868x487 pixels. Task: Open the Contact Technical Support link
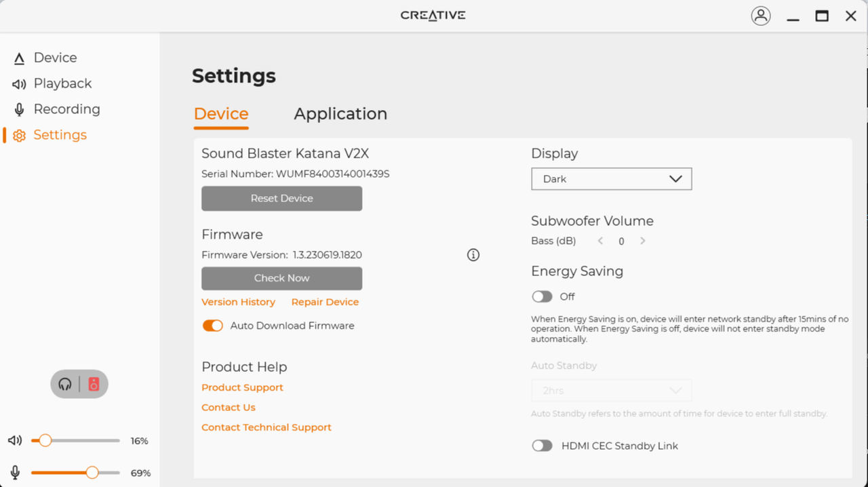tap(267, 427)
